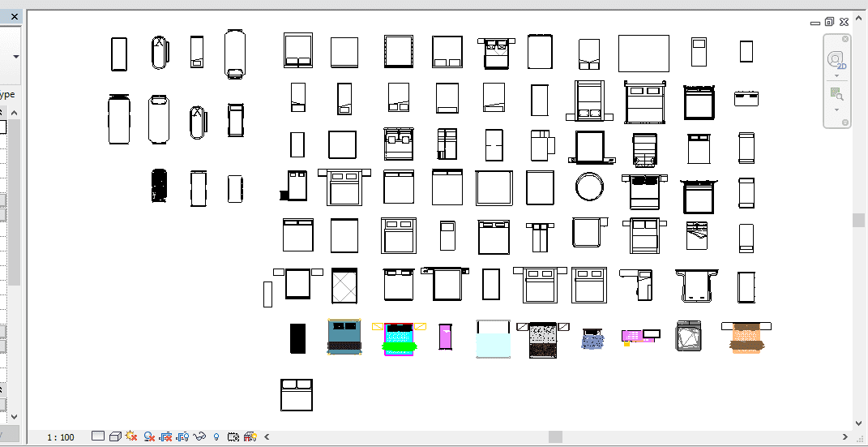
Task: Select the round bed symbol
Action: coord(588,187)
